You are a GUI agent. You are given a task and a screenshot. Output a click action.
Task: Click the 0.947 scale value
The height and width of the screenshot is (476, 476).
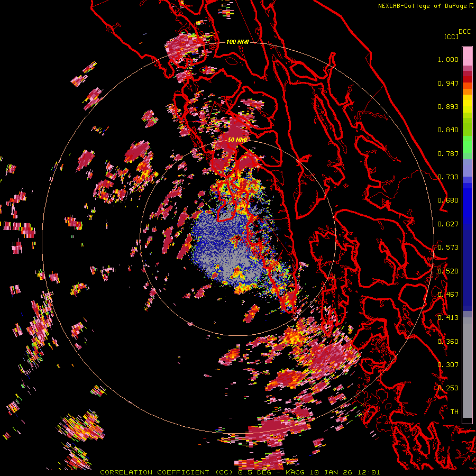[x=448, y=83]
